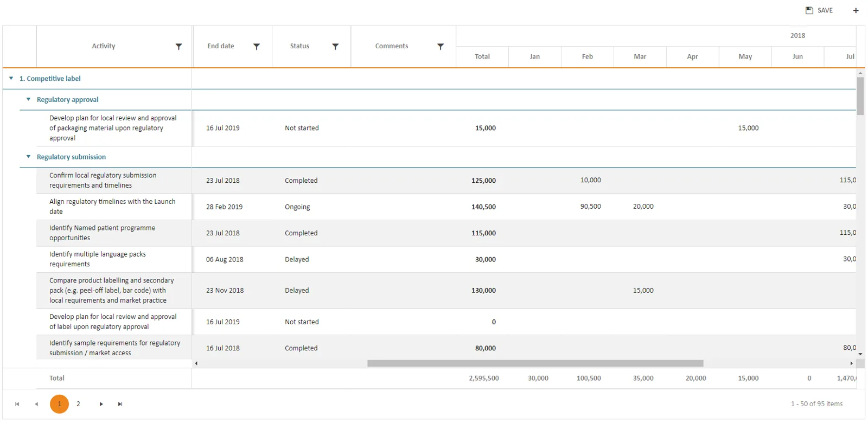Go to the previous page
This screenshot has height=423, width=868.
tap(36, 404)
